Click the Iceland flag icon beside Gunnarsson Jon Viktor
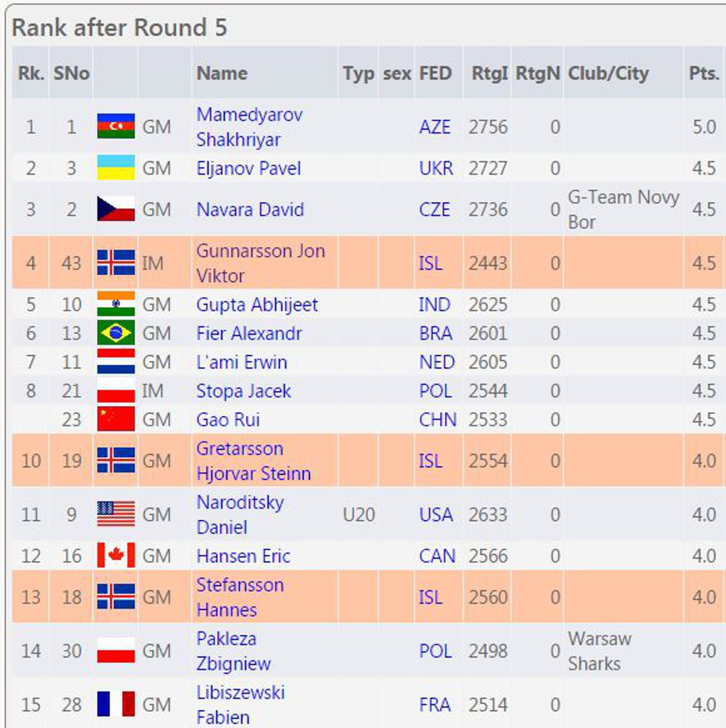Screen dimensions: 726x728 [x=116, y=263]
